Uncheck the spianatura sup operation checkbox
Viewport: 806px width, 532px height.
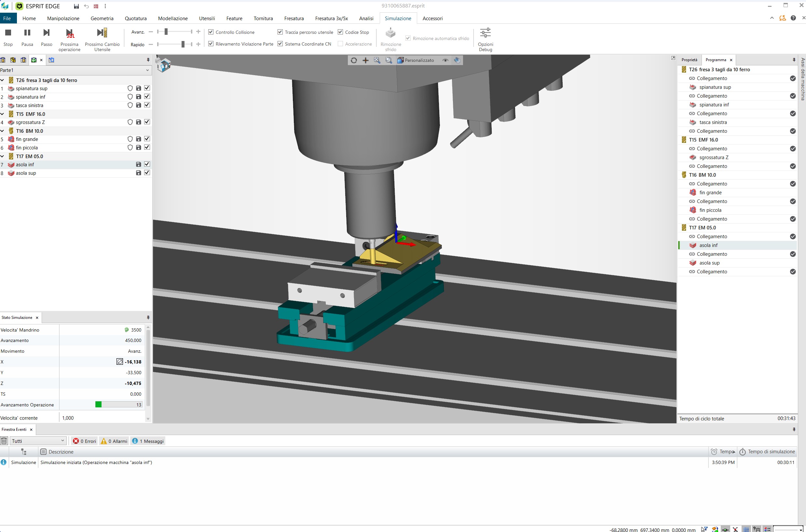point(147,88)
